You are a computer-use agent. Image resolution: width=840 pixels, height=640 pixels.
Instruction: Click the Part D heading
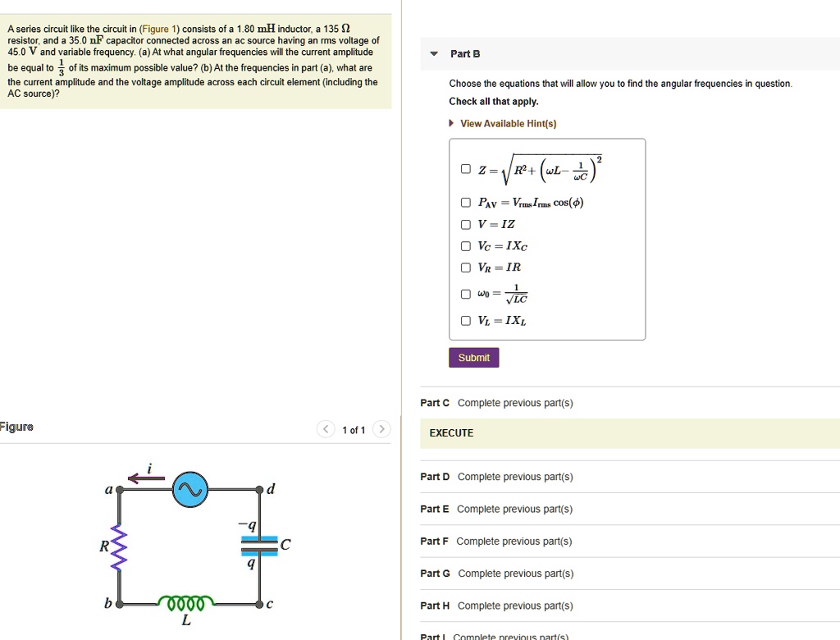[x=434, y=477]
